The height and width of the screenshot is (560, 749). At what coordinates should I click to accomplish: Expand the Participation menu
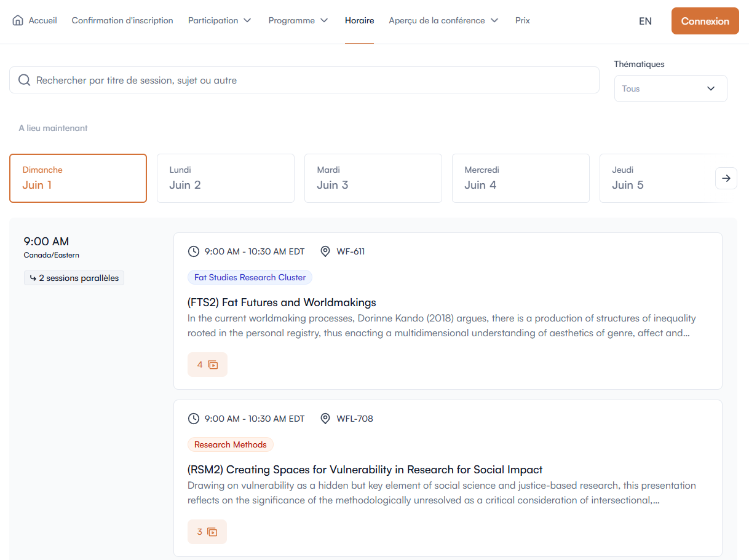(220, 20)
